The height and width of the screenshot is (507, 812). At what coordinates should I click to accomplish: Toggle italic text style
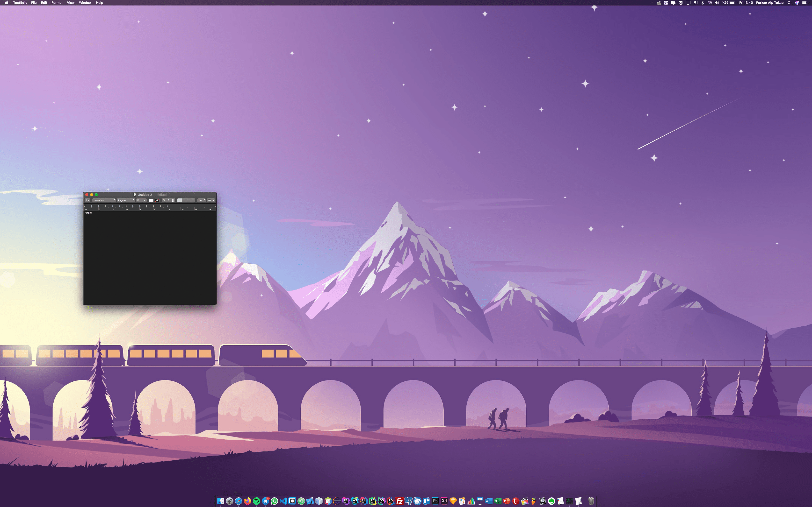168,200
